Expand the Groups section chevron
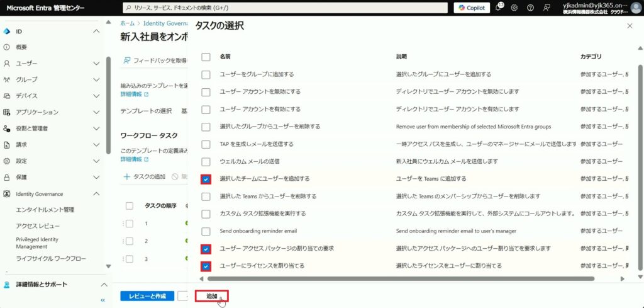This screenshot has height=308, width=644. click(x=96, y=80)
